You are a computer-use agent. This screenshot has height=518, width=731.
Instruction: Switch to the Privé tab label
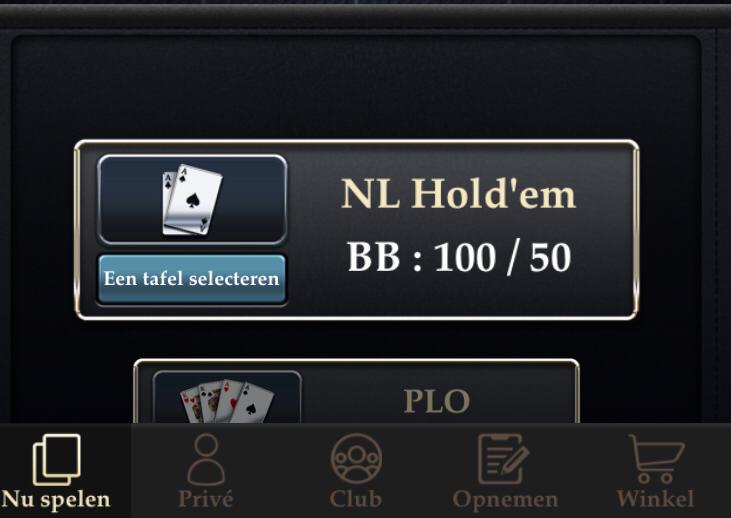point(206,499)
